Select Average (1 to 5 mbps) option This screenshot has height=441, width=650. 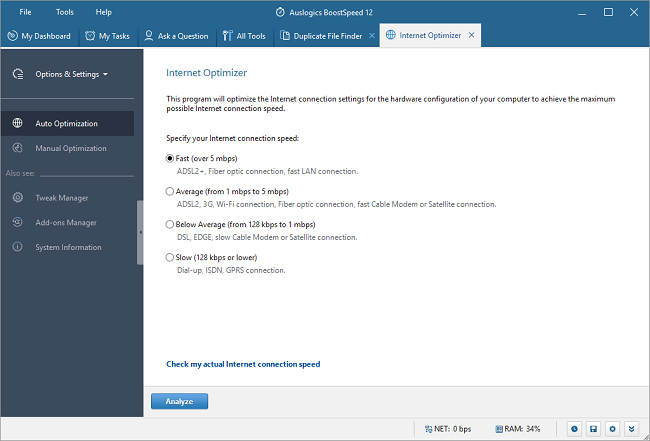point(170,191)
